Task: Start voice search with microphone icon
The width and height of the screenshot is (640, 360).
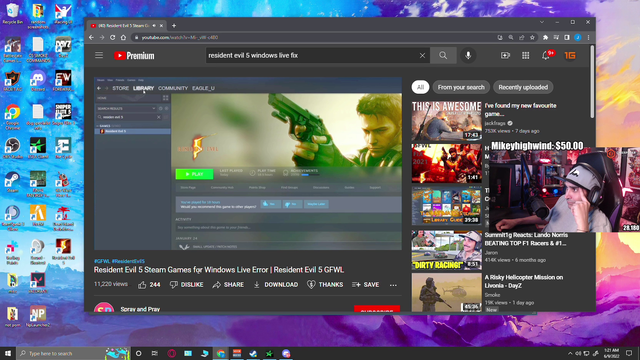Action: (468, 56)
